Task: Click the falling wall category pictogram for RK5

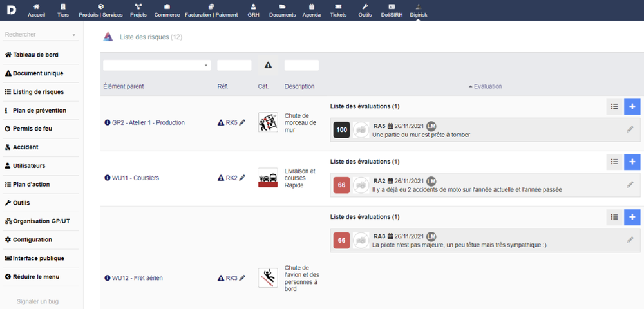Action: pyautogui.click(x=268, y=122)
